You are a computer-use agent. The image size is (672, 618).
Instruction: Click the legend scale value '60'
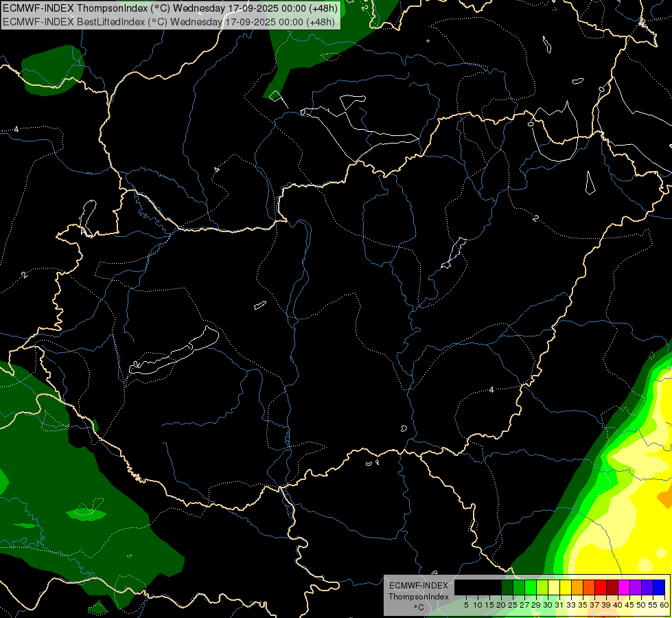664,605
